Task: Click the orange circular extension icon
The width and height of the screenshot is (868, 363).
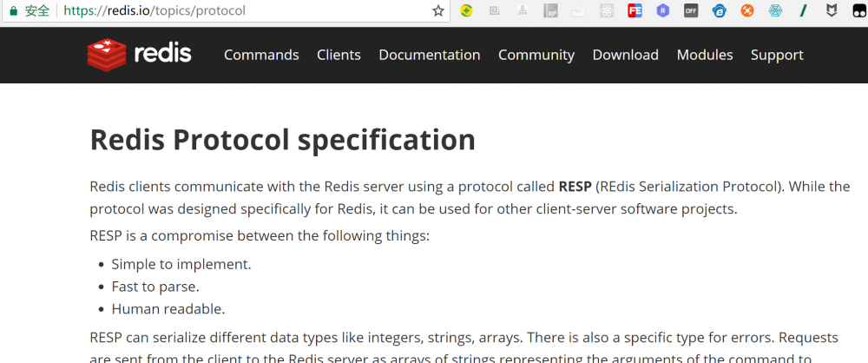Action: (747, 11)
